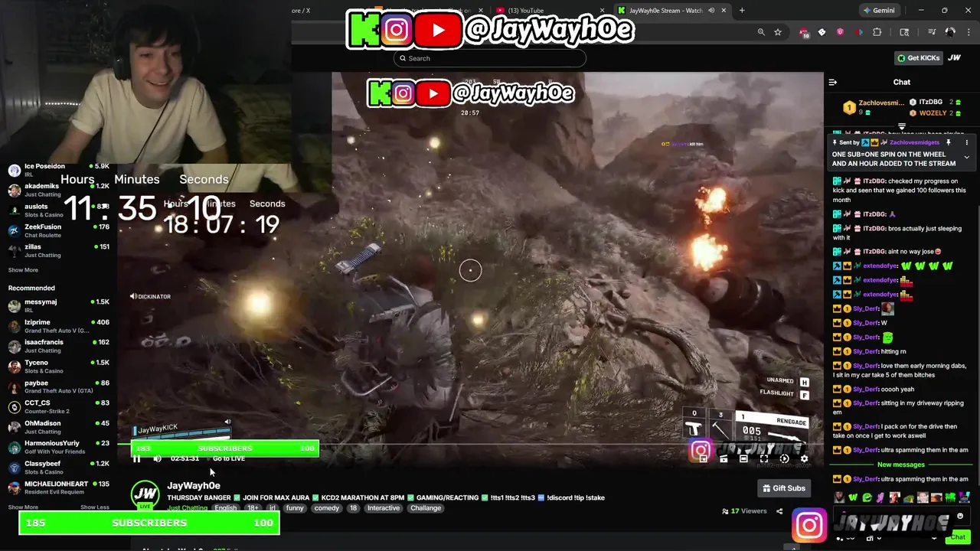Click Get KICKs button

click(x=918, y=58)
